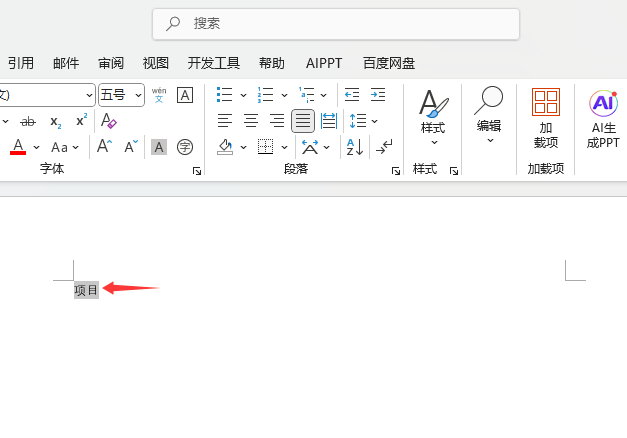Click the AI生成PPT button
The image size is (627, 438).
click(x=603, y=119)
